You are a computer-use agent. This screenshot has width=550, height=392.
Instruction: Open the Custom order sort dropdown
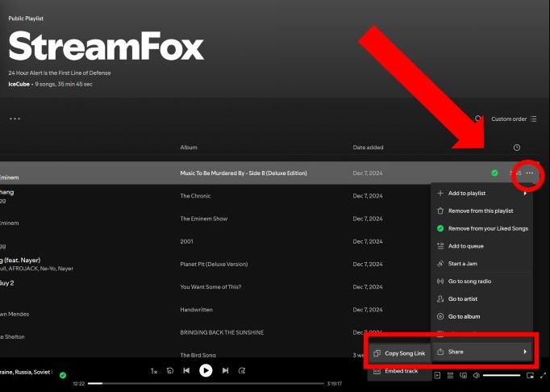514,119
